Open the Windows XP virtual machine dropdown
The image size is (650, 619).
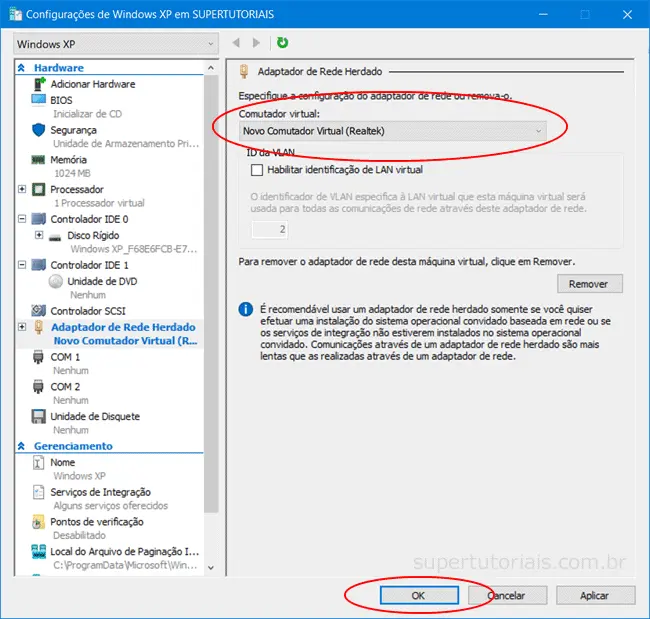click(116, 44)
